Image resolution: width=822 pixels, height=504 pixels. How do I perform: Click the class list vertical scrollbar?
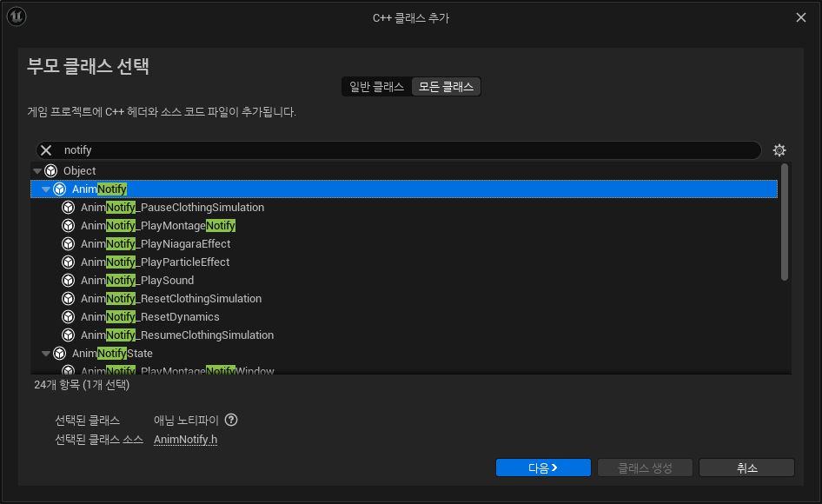785,222
